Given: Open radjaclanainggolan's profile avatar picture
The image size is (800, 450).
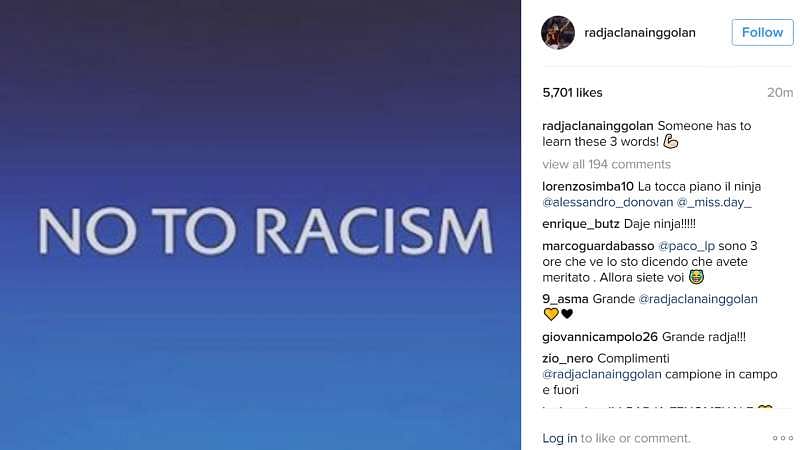Looking at the screenshot, I should (558, 33).
